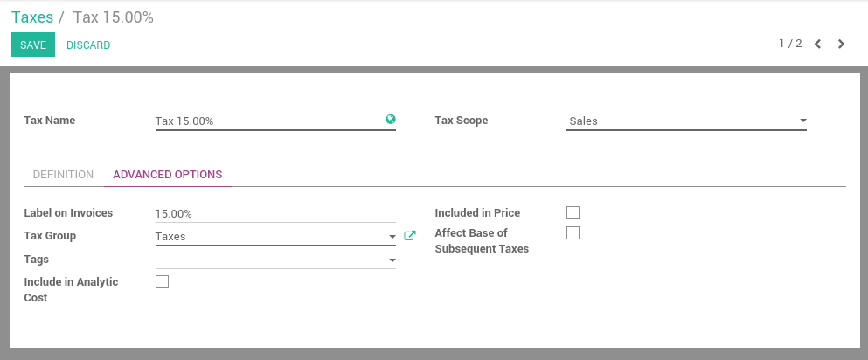Click the 1 / 2 pager counter
The image size is (868, 360).
point(790,44)
